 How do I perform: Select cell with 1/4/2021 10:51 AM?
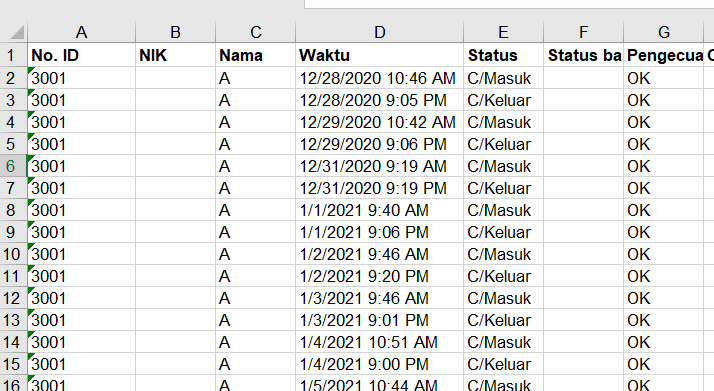379,342
